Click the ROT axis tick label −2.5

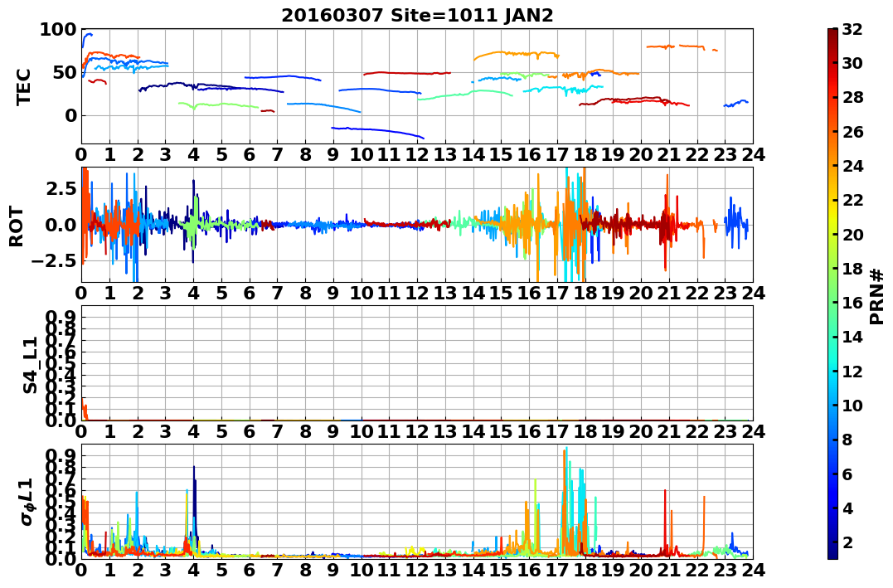pyautogui.click(x=53, y=261)
